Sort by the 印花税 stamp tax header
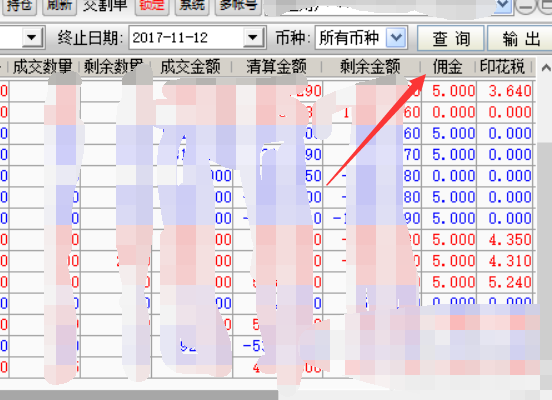This screenshot has width=552, height=400. point(503,67)
